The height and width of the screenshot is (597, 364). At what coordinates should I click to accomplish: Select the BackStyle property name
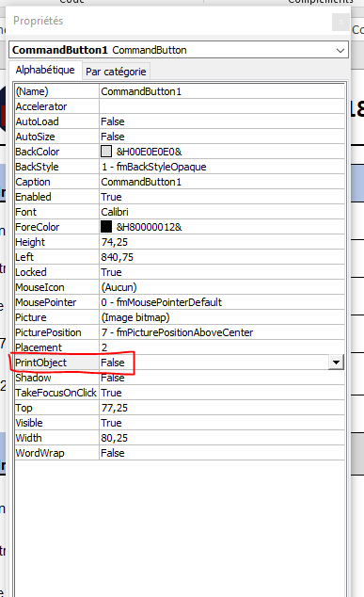pyautogui.click(x=37, y=167)
